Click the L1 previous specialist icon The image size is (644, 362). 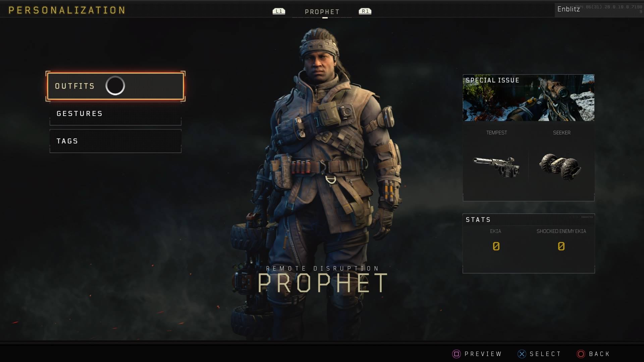(279, 11)
